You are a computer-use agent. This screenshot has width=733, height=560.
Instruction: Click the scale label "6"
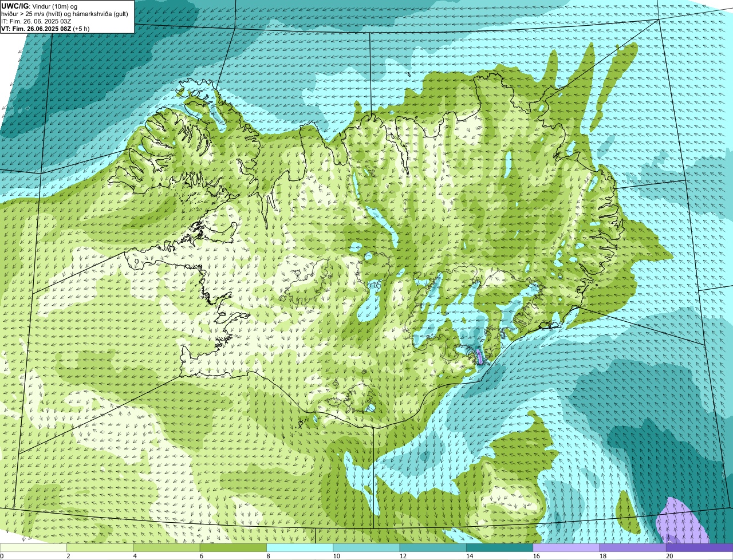coord(200,556)
